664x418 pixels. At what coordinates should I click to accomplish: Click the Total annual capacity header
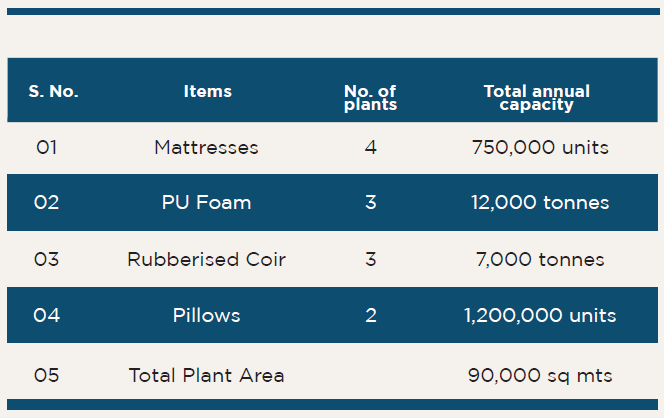(x=537, y=98)
